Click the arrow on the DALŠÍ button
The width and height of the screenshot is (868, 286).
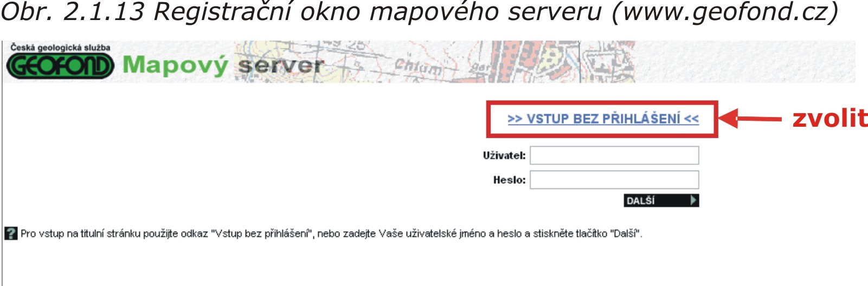[x=693, y=200]
